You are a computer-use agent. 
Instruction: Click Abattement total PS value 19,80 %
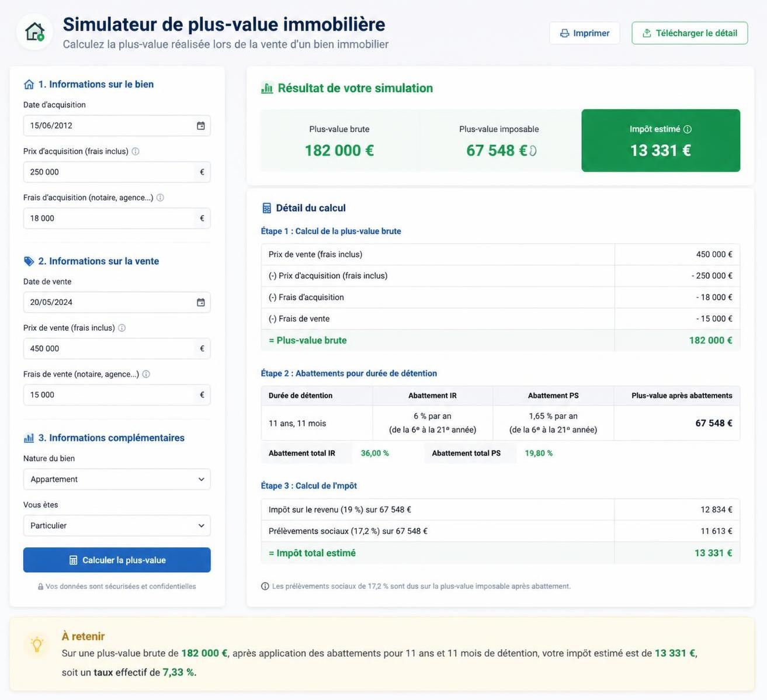point(539,453)
